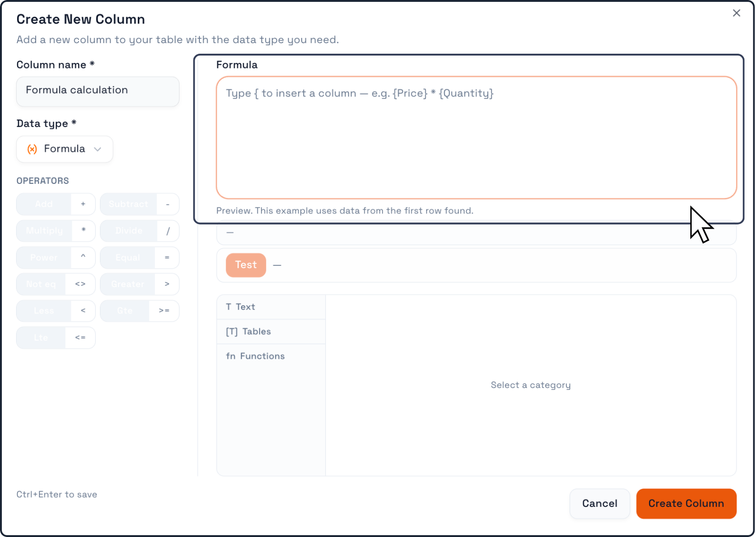Edit the Column name field
Screen dimensions: 756x537
click(98, 91)
